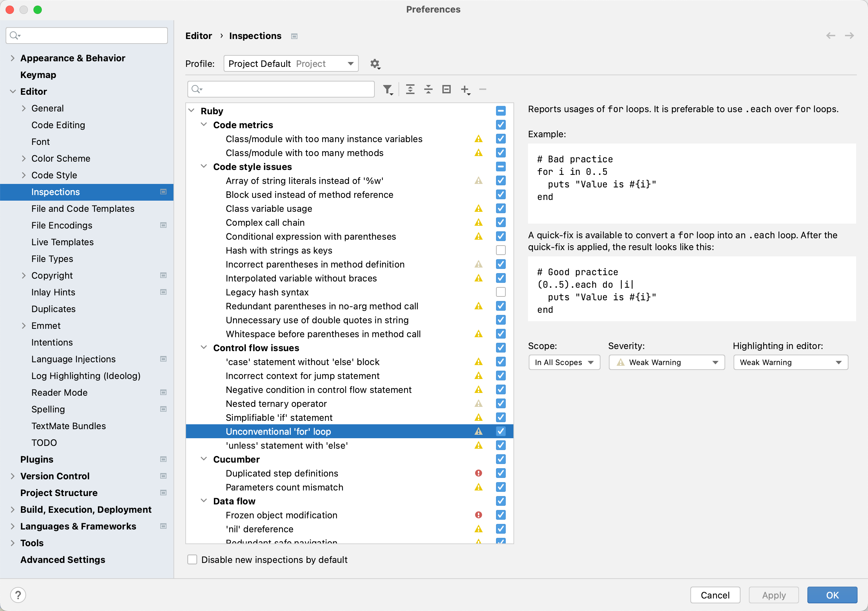Viewport: 868px width, 611px height.
Task: Collapse the Code metrics group
Action: 204,124
